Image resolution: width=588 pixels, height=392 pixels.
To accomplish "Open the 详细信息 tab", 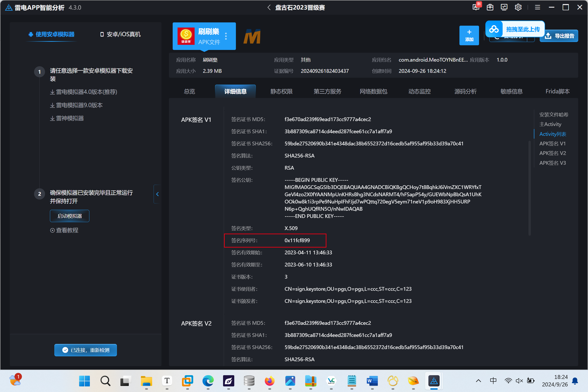I will point(235,91).
